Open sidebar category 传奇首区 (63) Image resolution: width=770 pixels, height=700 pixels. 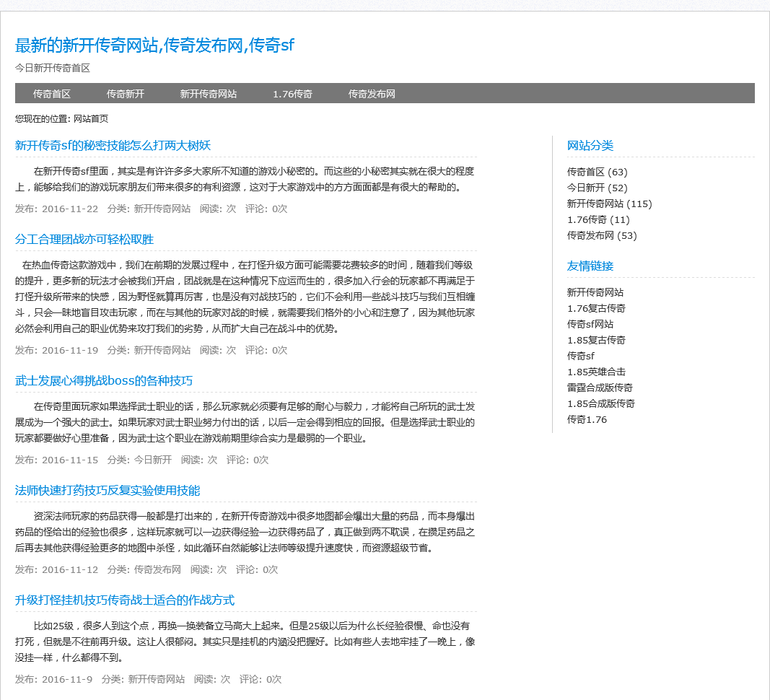(597, 172)
